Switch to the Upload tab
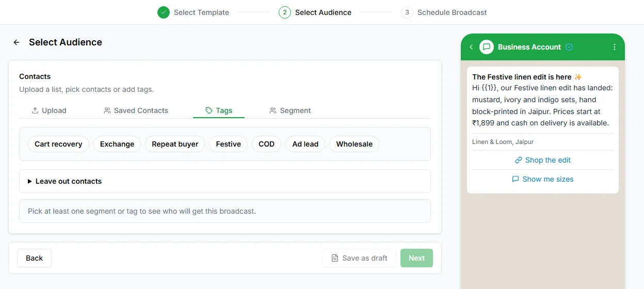The image size is (644, 289). click(x=49, y=110)
